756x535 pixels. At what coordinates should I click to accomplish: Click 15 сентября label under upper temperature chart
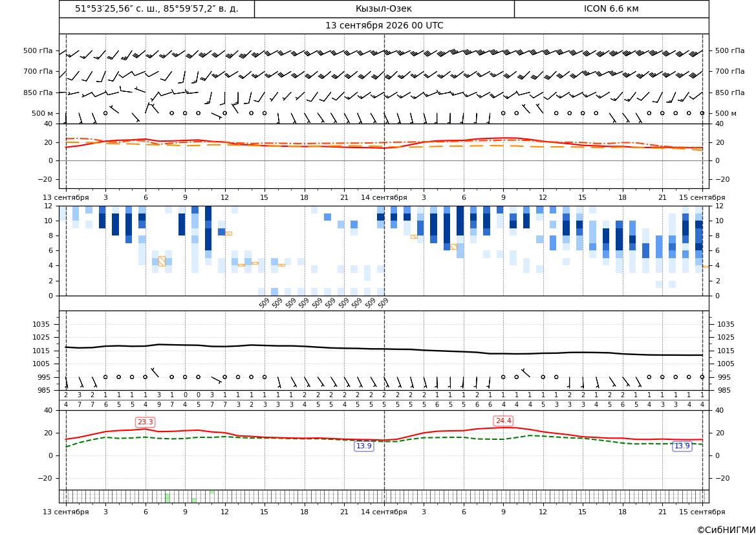pos(702,197)
